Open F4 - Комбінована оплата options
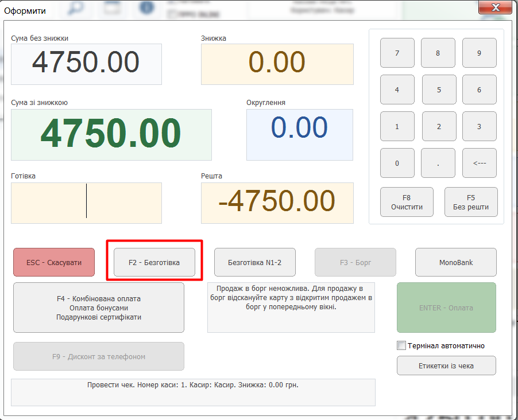This screenshot has width=518, height=420. click(99, 308)
